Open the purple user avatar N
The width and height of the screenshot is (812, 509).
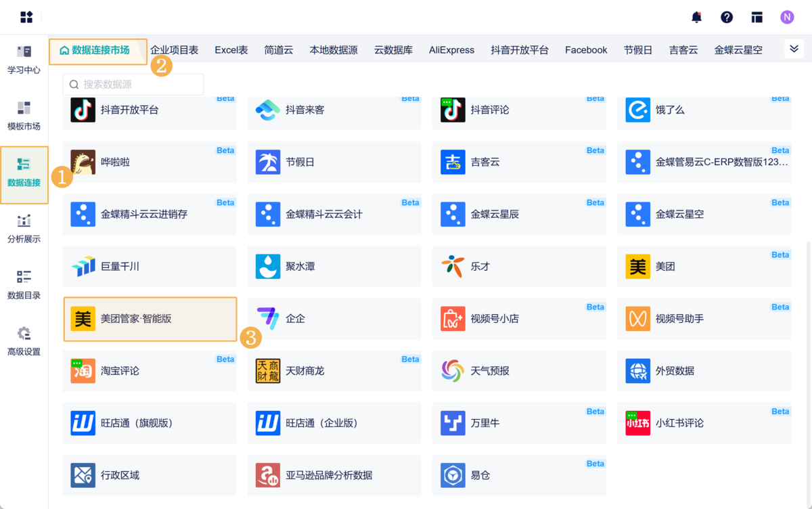coord(787,17)
